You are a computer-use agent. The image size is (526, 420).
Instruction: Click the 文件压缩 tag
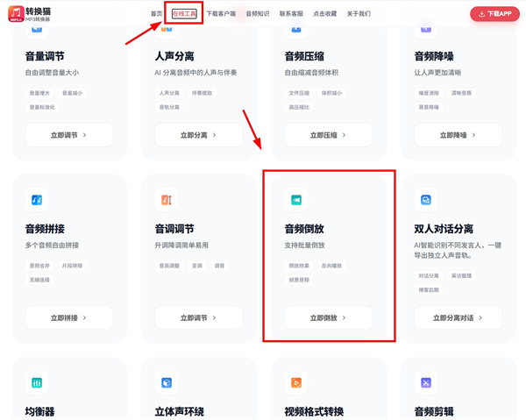click(x=299, y=93)
